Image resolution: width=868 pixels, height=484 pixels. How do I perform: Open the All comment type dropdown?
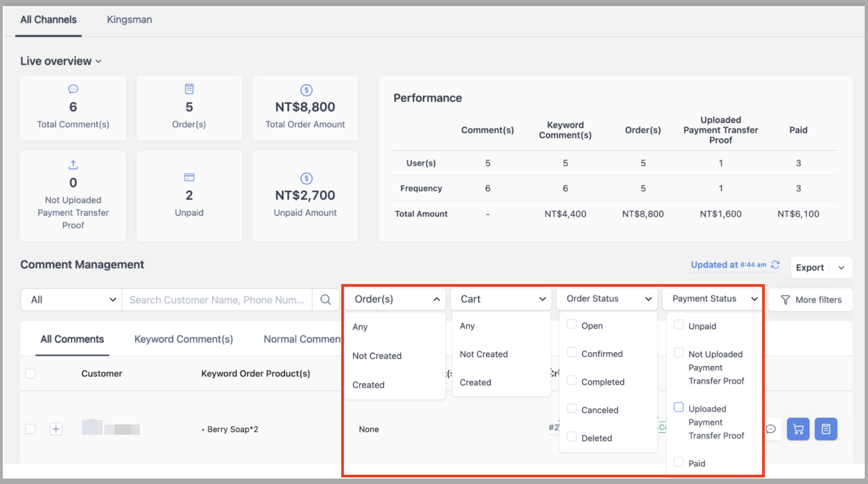pos(72,299)
